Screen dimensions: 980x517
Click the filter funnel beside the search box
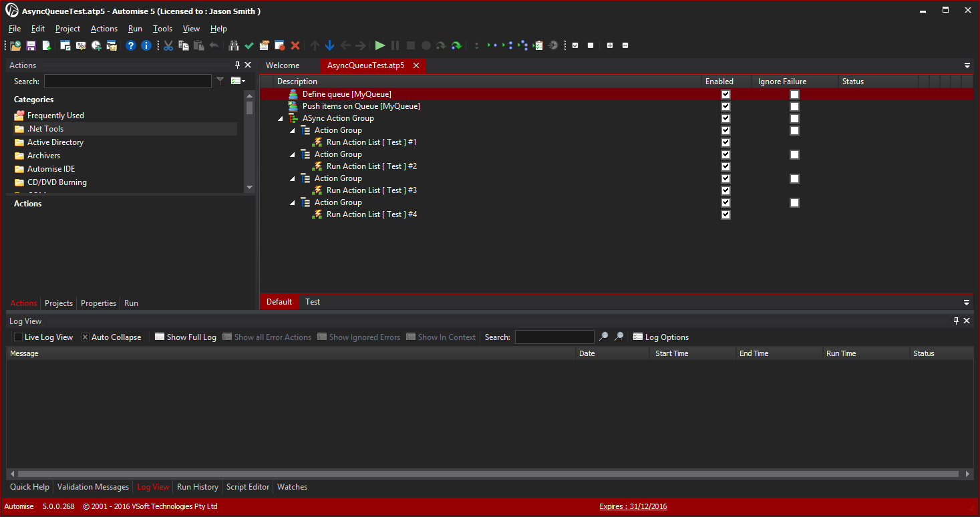(220, 81)
